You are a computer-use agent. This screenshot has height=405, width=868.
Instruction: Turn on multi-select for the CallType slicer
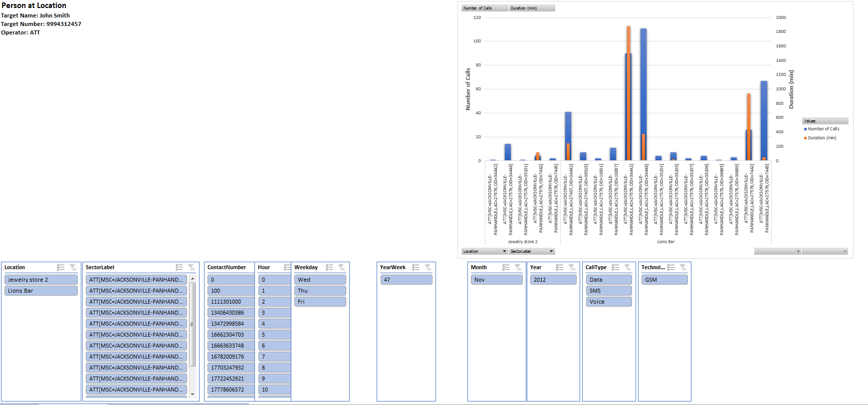(615, 268)
